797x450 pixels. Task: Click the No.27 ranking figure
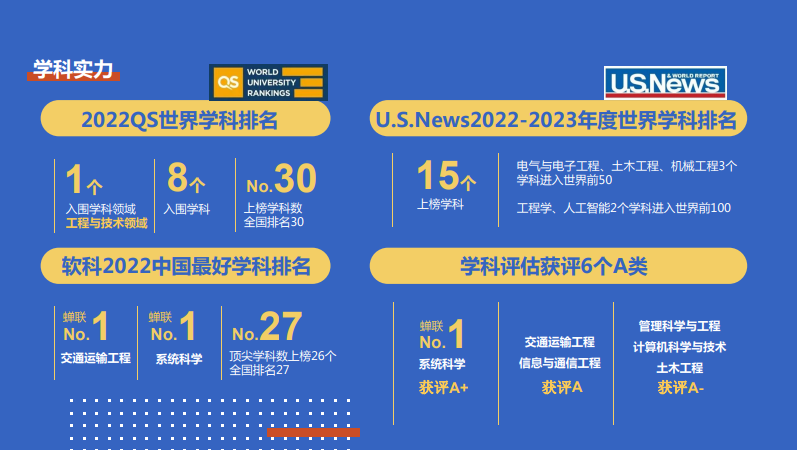pos(267,326)
